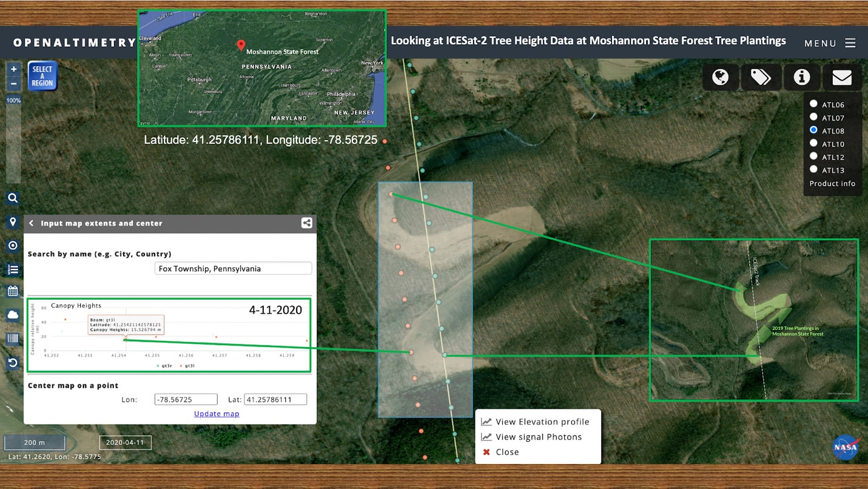This screenshot has height=489, width=868.
Task: Open the info icon at top right
Action: (x=802, y=77)
